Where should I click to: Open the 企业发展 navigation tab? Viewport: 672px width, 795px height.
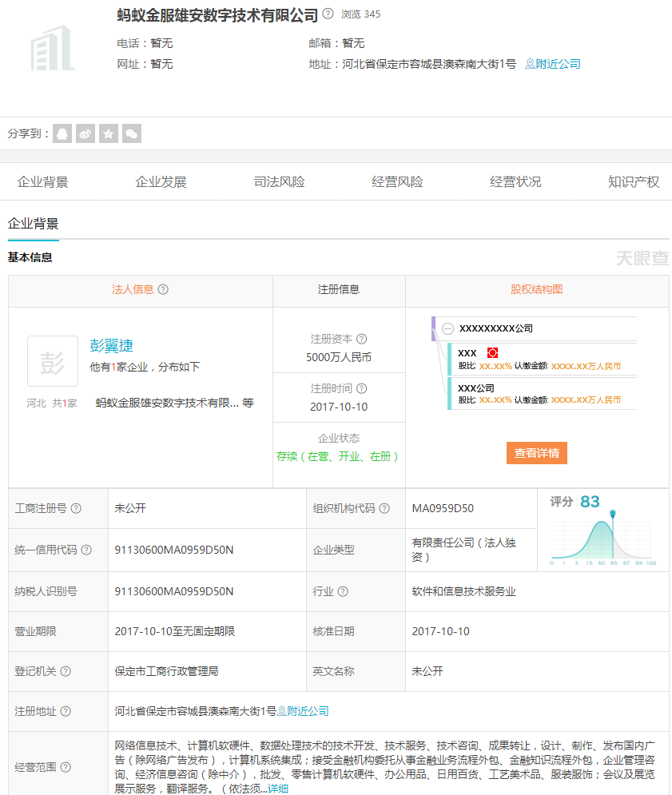coord(161,181)
